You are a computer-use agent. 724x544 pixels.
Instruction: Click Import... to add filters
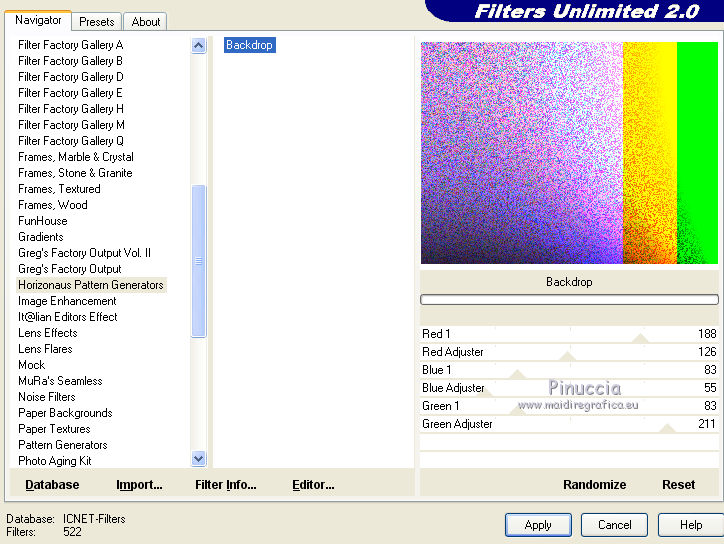139,484
